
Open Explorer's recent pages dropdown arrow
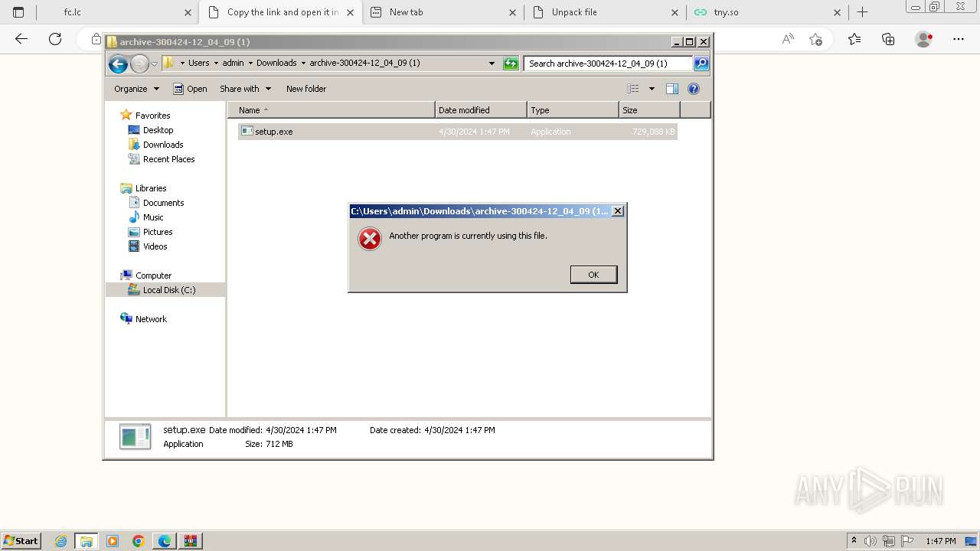154,64
